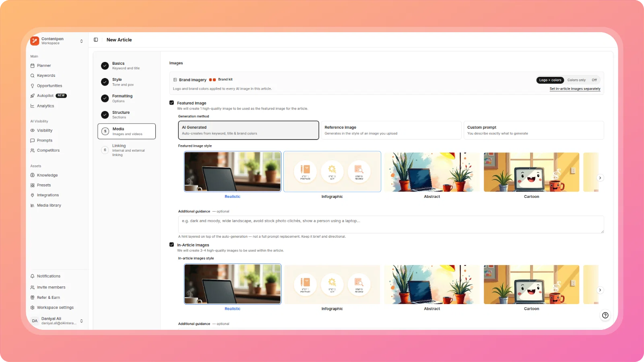Viewport: 644px width, 362px height.
Task: Click the Contentpen logo icon
Action: click(35, 41)
